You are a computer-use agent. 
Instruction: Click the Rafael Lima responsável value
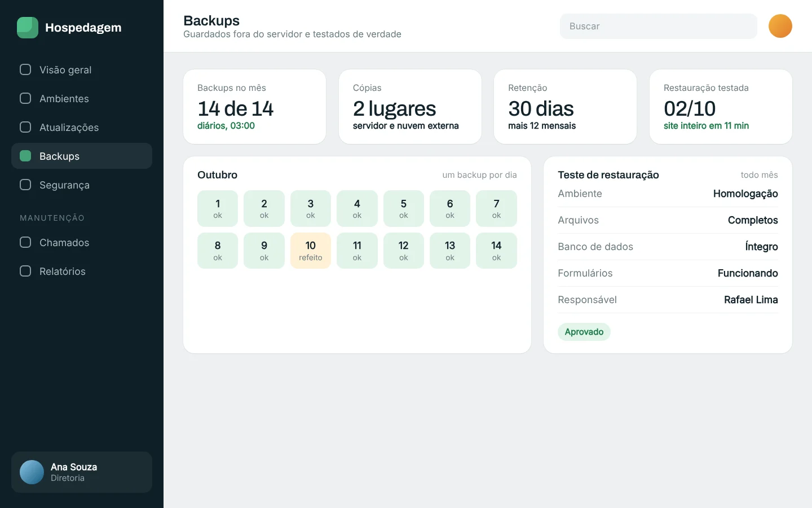click(x=751, y=300)
